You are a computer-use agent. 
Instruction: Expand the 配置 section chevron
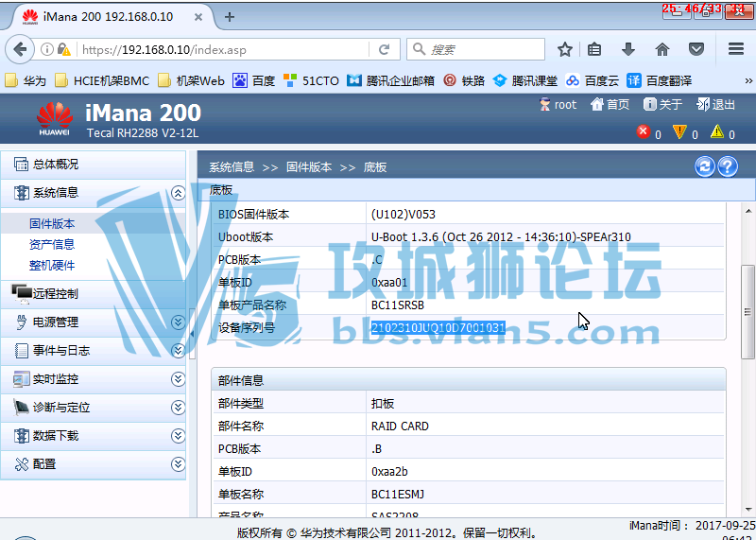coord(178,464)
